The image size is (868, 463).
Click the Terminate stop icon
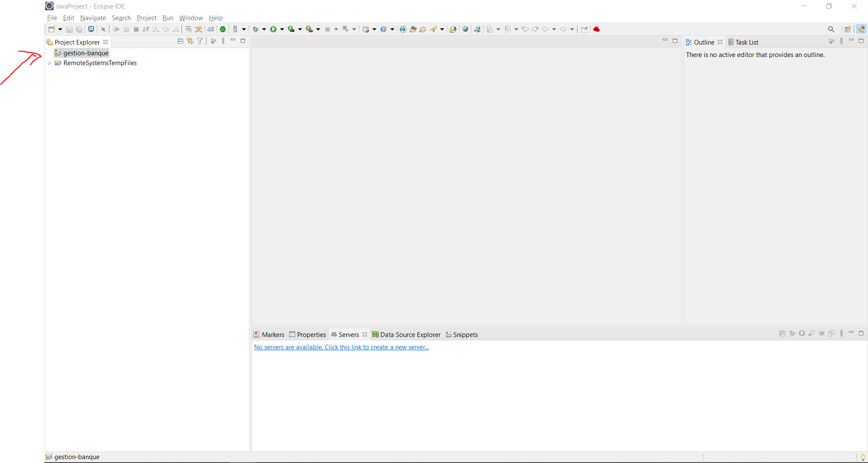click(136, 29)
